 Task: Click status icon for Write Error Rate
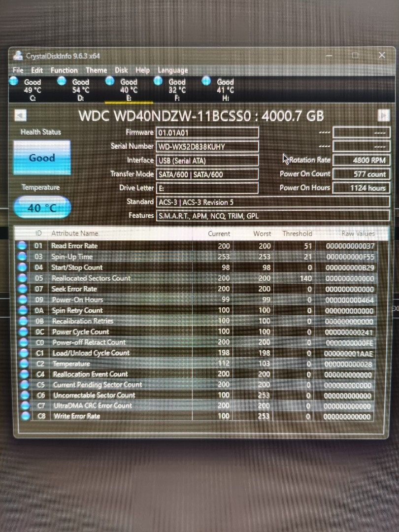pyautogui.click(x=26, y=416)
